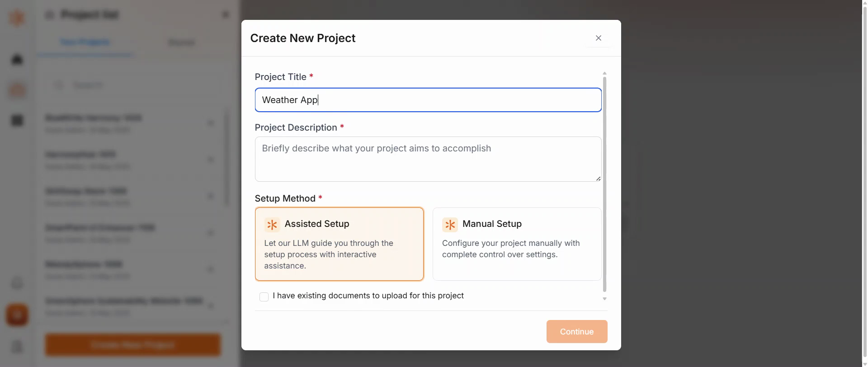The width and height of the screenshot is (868, 367).
Task: Click the scroll-up arrow in the dialog
Action: tap(604, 73)
